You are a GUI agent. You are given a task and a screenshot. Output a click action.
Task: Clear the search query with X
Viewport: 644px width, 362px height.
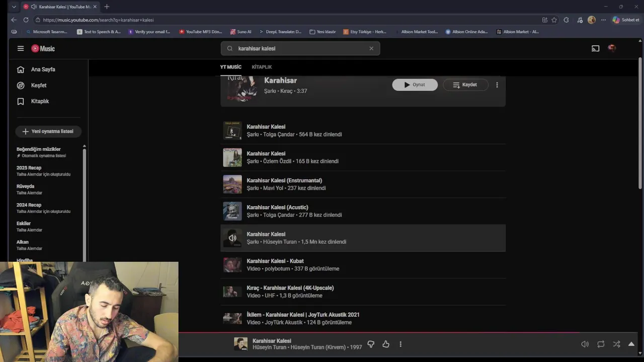pyautogui.click(x=371, y=48)
